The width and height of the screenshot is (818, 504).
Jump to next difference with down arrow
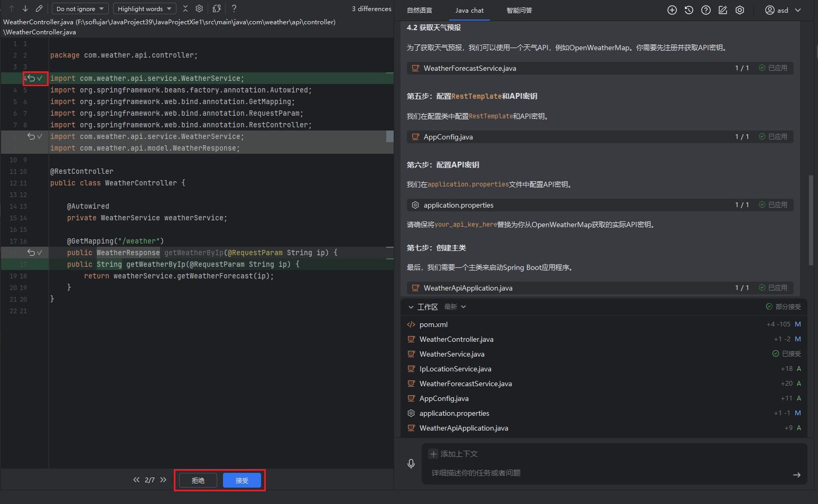point(25,8)
